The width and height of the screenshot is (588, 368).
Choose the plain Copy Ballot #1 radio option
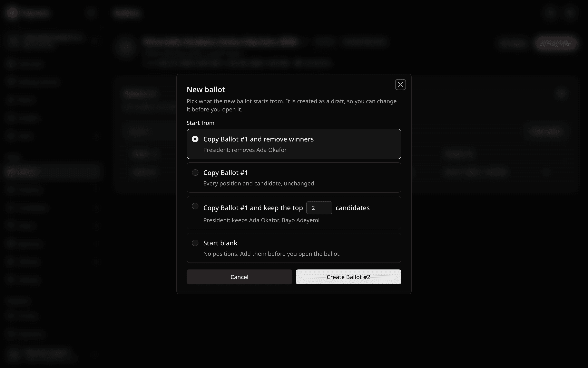(195, 173)
